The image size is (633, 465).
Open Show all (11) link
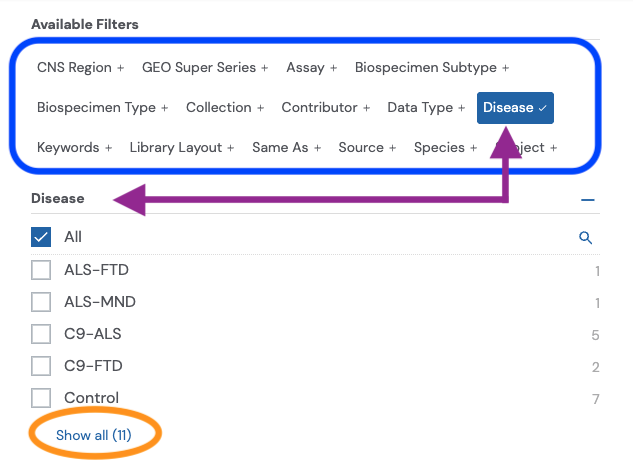click(x=93, y=435)
